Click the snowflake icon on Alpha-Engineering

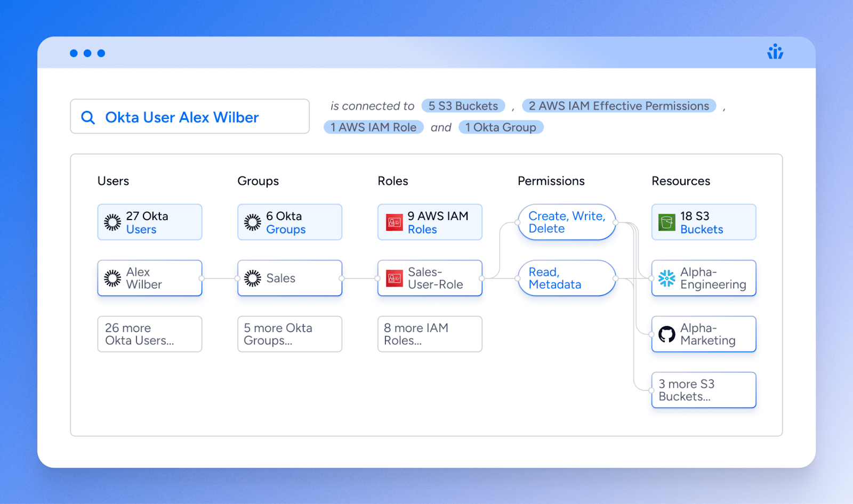pyautogui.click(x=667, y=278)
